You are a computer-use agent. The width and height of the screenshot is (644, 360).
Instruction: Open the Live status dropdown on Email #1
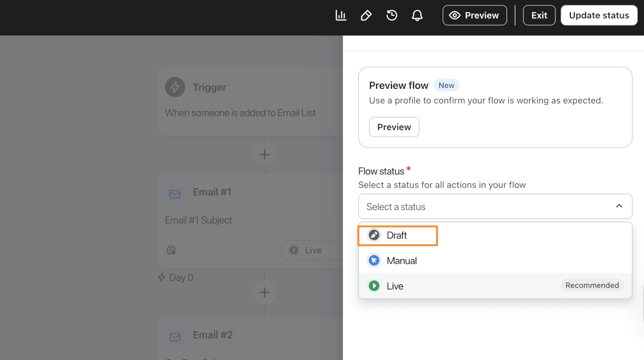click(x=313, y=250)
